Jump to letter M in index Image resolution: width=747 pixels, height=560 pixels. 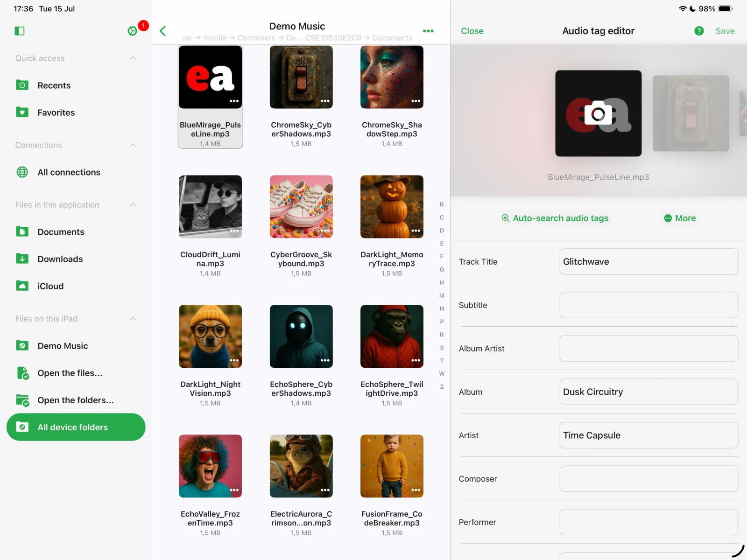coord(442,295)
